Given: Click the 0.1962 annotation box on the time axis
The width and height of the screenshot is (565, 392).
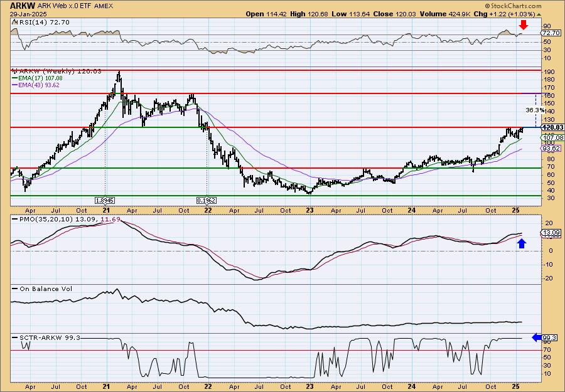Looking at the screenshot, I should click(207, 200).
